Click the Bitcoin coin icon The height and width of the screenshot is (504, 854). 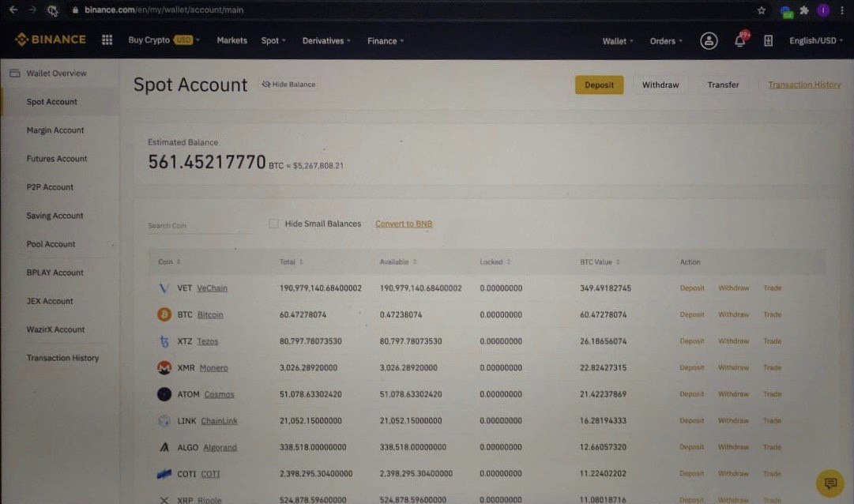coord(164,314)
